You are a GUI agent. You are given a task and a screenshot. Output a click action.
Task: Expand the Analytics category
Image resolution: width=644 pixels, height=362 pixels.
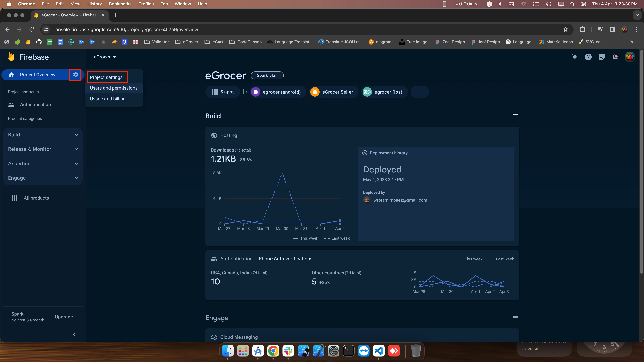click(43, 164)
